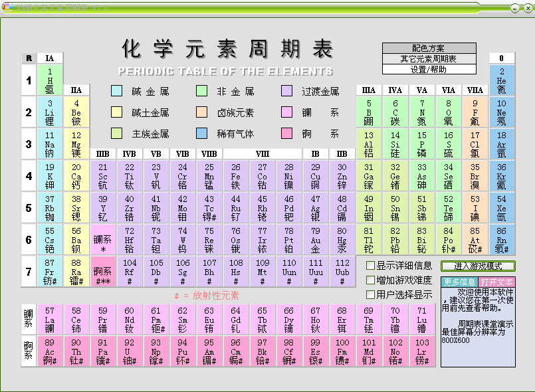The width and height of the screenshot is (535, 392).
Task: Click the 碱金属 legend color swatch
Action: click(117, 91)
